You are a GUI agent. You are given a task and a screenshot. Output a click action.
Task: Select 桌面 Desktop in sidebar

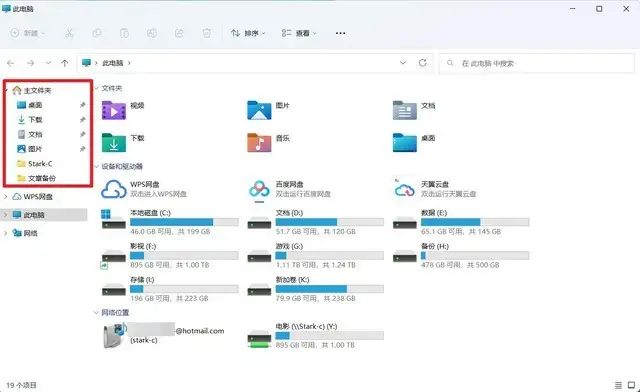(35, 105)
